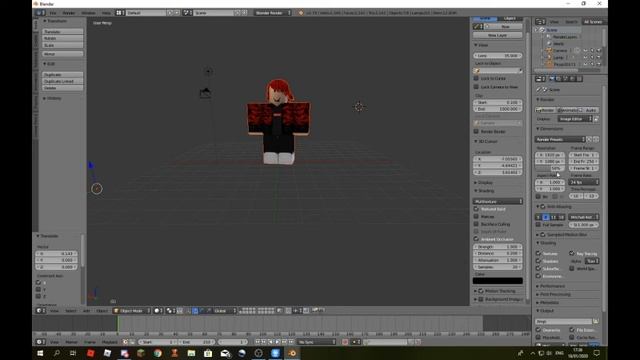Click the Blender logo in the header
The width and height of the screenshot is (640, 360).
pos(301,13)
